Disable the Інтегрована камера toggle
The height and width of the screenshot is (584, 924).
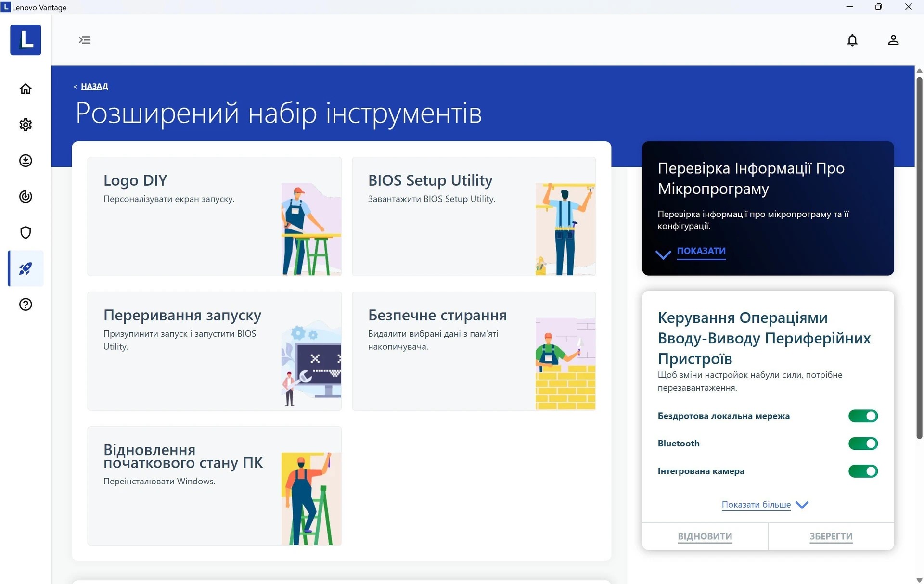(x=863, y=471)
